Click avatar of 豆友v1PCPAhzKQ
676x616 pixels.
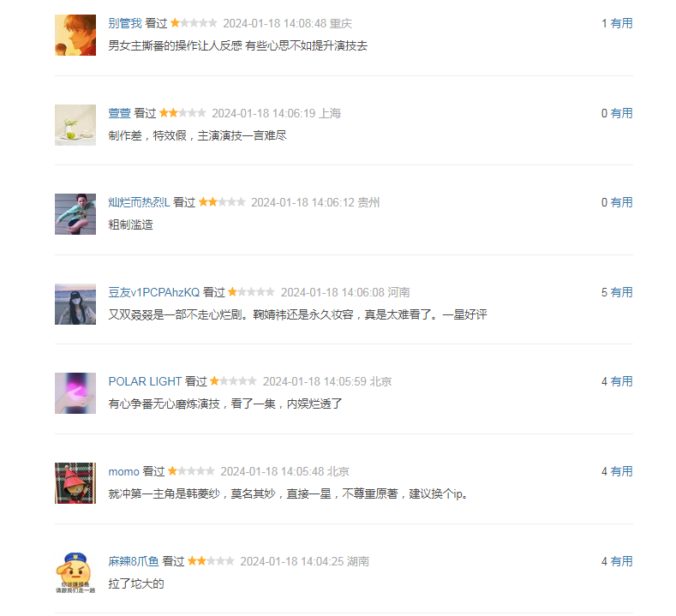75,304
